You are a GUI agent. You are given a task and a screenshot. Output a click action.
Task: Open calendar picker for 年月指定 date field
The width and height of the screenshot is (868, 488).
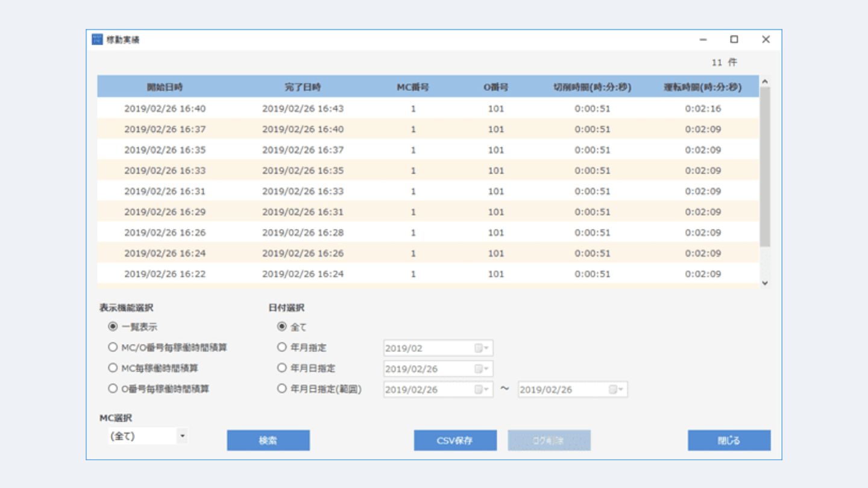point(481,348)
